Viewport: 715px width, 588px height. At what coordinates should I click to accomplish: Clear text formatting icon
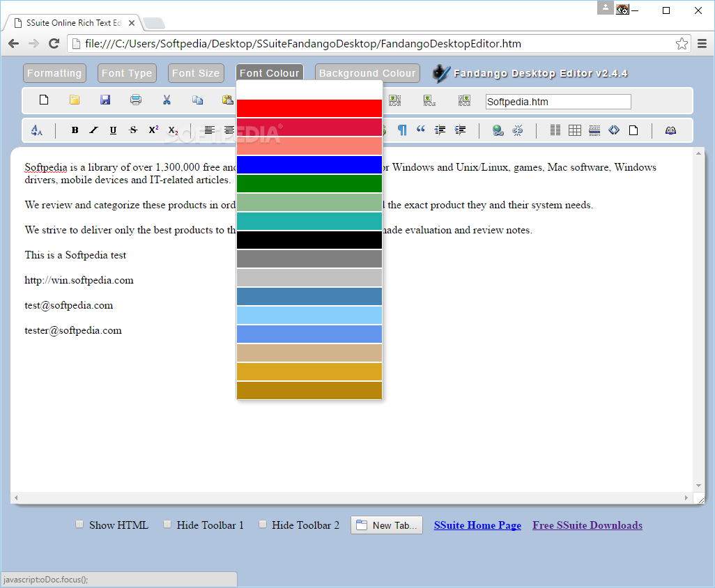(x=37, y=131)
